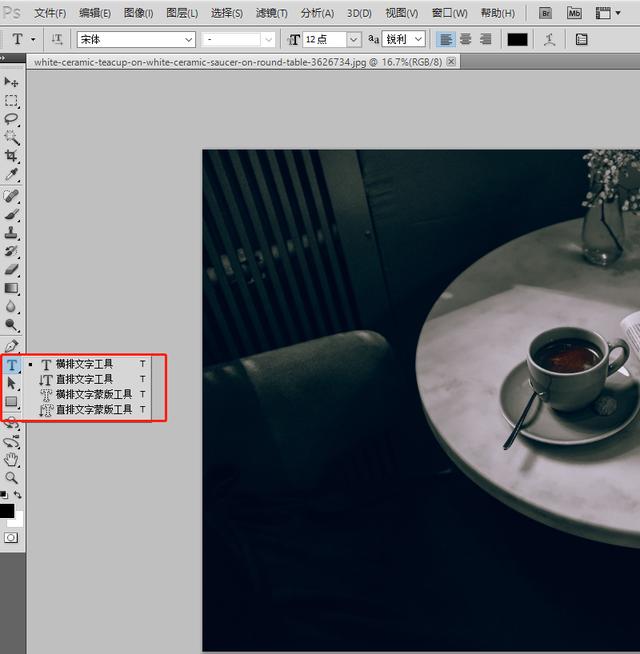This screenshot has width=640, height=654.
Task: Select the Move tool
Action: 11,82
